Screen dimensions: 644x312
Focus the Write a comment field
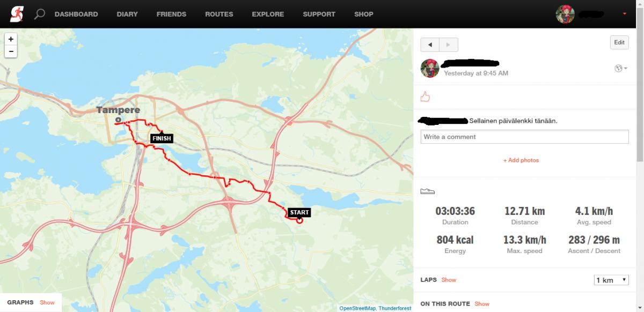point(524,137)
